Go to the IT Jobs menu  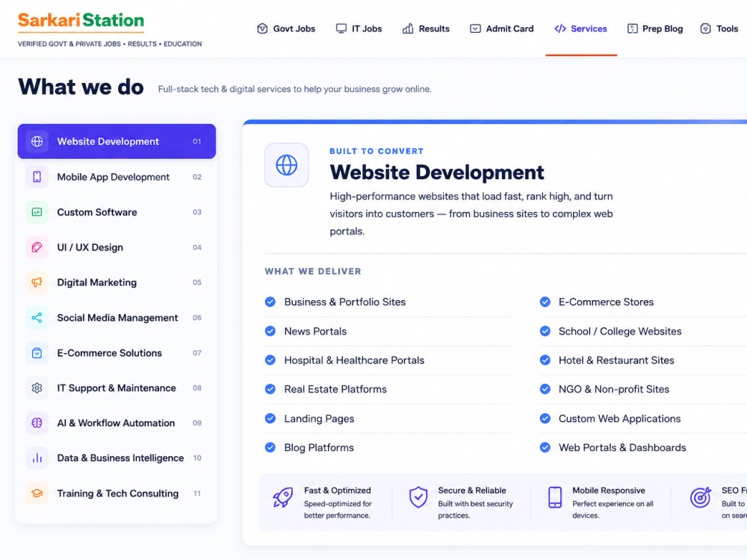point(359,28)
